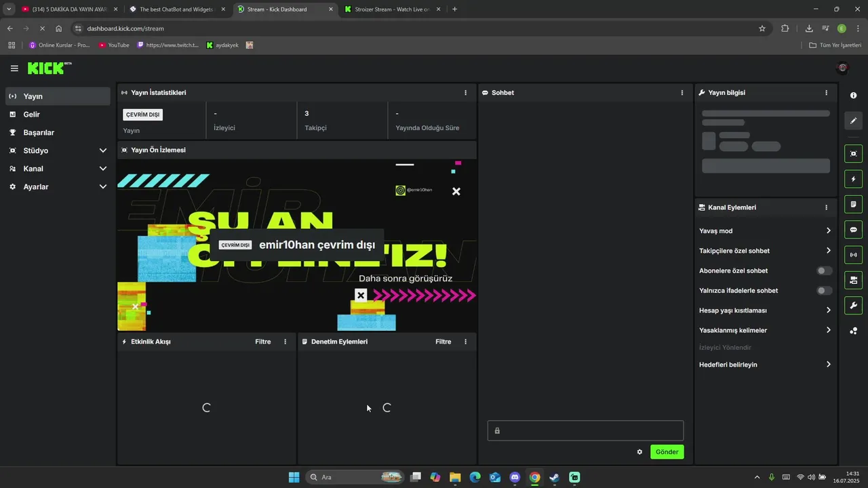Open Filtre in Etkinlik Akışı panel
The height and width of the screenshot is (488, 868).
tap(263, 342)
